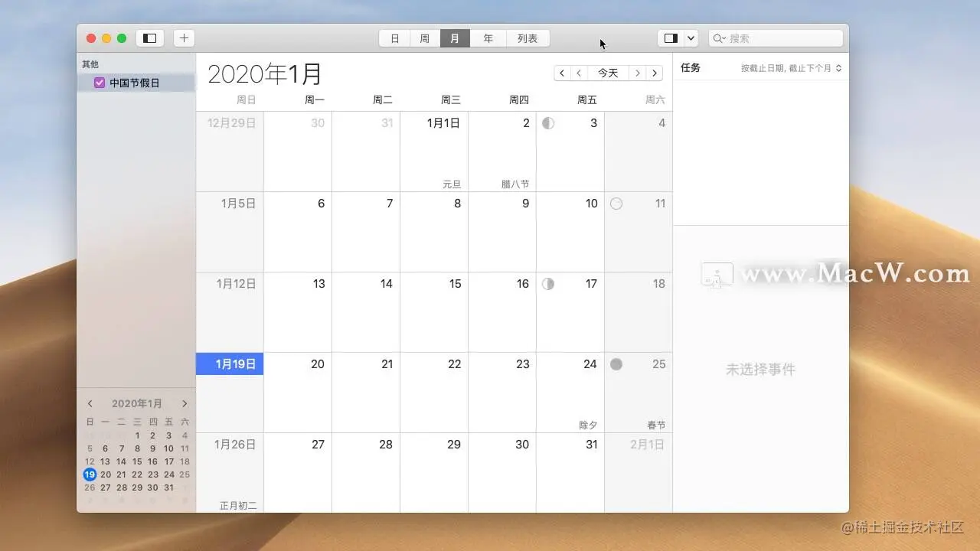Switch to 周 week view tab

pos(425,38)
